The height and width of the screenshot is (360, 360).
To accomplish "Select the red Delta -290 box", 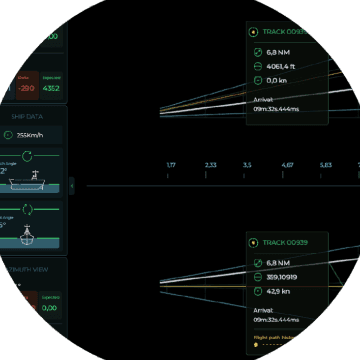I will pyautogui.click(x=27, y=86).
